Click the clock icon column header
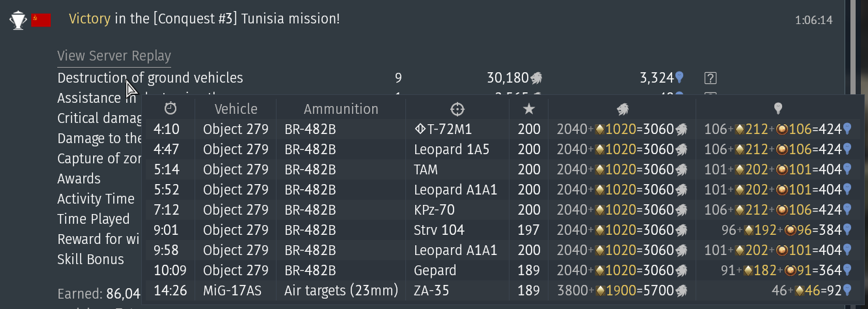The width and height of the screenshot is (868, 309). 170,108
